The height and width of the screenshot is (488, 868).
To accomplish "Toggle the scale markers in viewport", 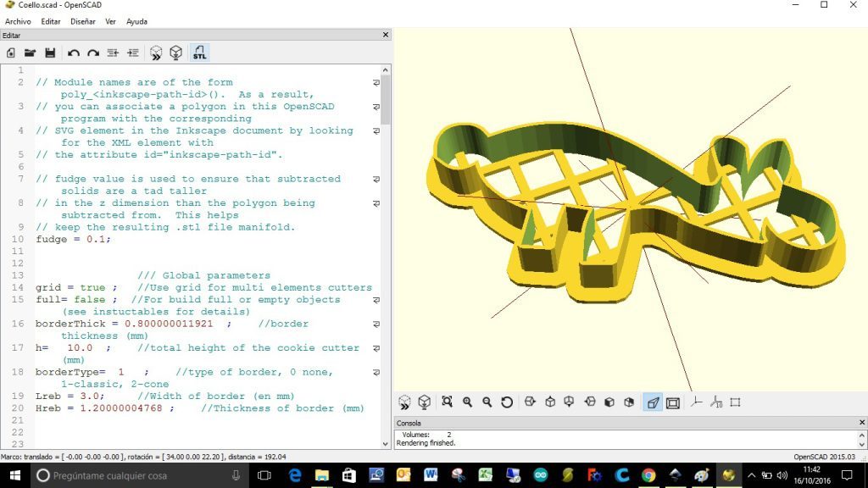I will point(715,402).
